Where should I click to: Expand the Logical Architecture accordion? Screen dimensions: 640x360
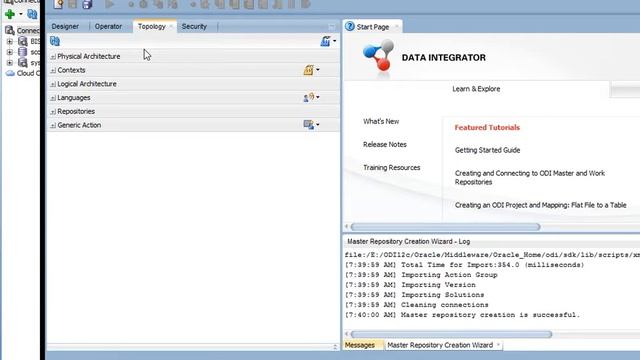coord(53,84)
